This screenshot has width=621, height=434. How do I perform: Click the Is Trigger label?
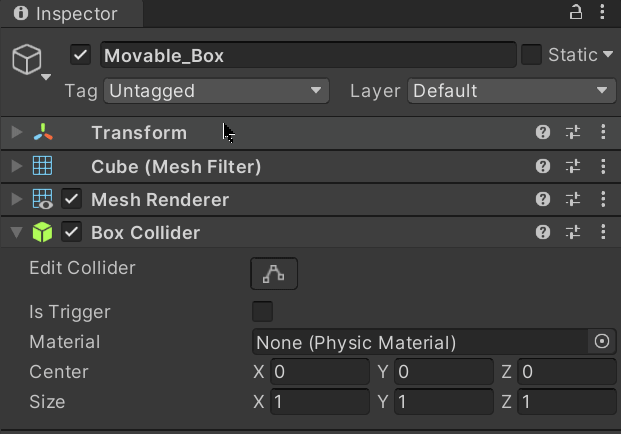70,312
